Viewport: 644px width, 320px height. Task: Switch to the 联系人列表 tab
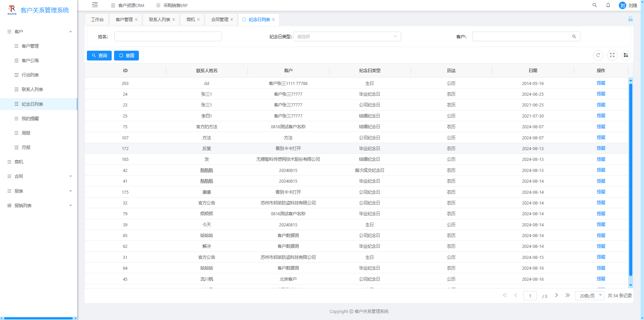point(160,19)
